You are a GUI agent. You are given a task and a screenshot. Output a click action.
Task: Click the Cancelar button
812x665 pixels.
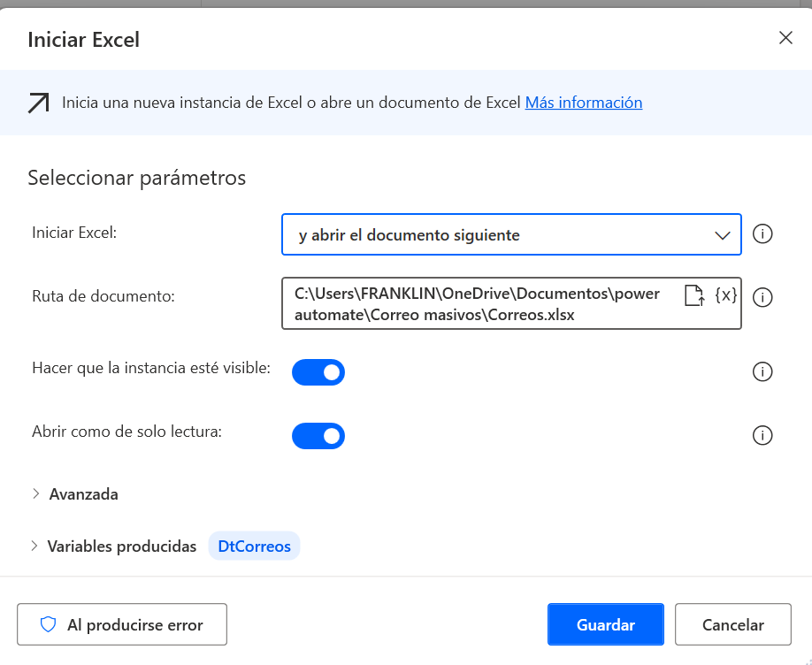pyautogui.click(x=732, y=624)
